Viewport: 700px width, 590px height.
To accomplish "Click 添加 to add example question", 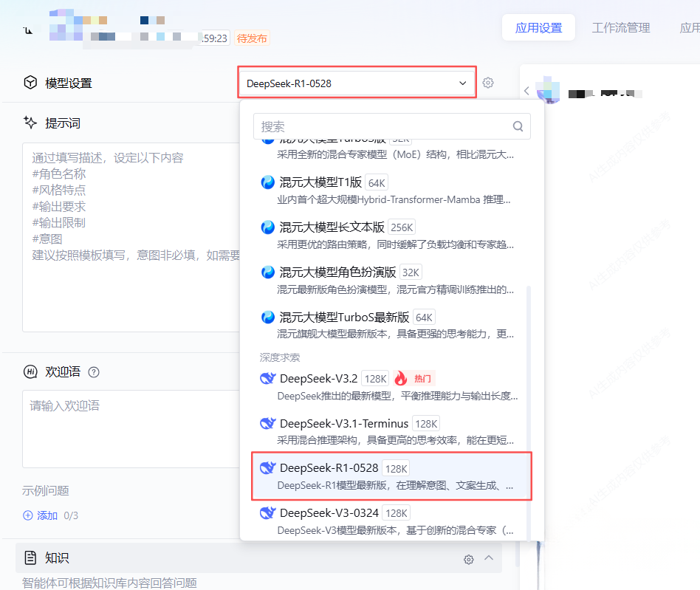I will [x=41, y=515].
